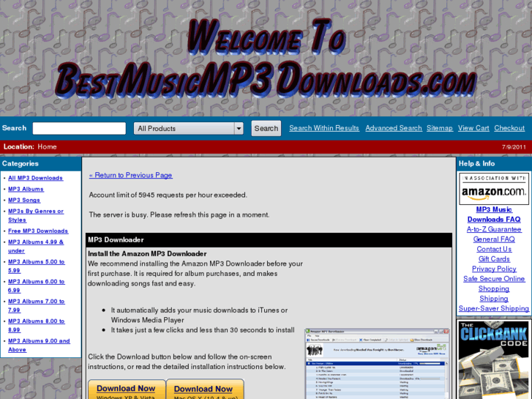The height and width of the screenshot is (399, 532).
Task: Click the 7/9/2011 date text
Action: coord(514,147)
